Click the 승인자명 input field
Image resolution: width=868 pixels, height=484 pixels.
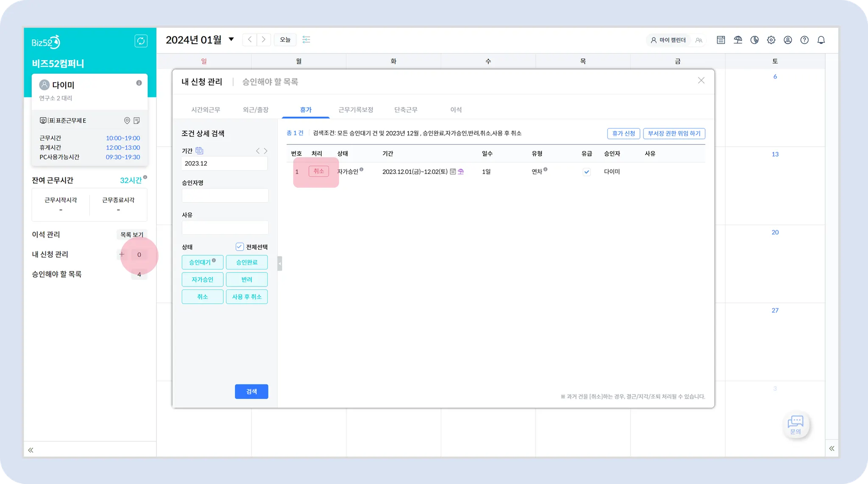225,195
